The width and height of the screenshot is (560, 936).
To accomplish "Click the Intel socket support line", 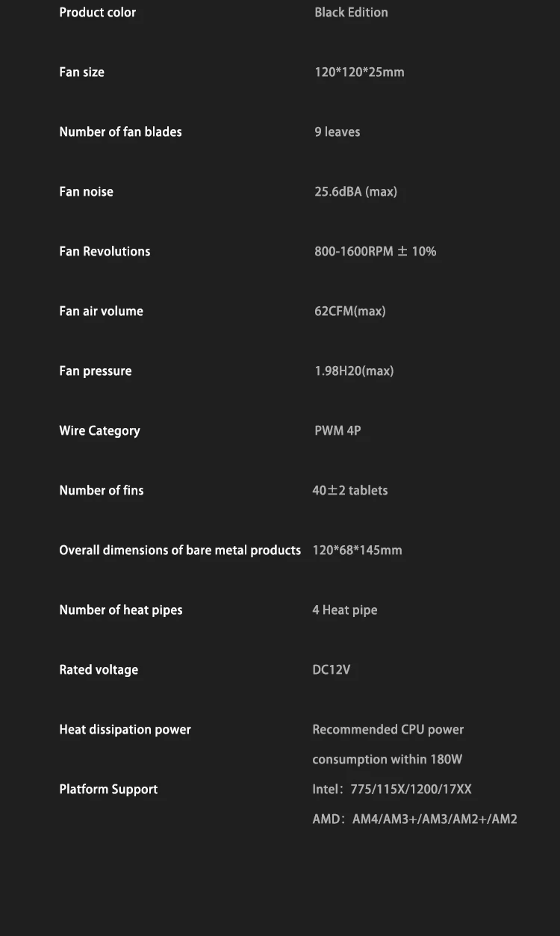I will (392, 790).
